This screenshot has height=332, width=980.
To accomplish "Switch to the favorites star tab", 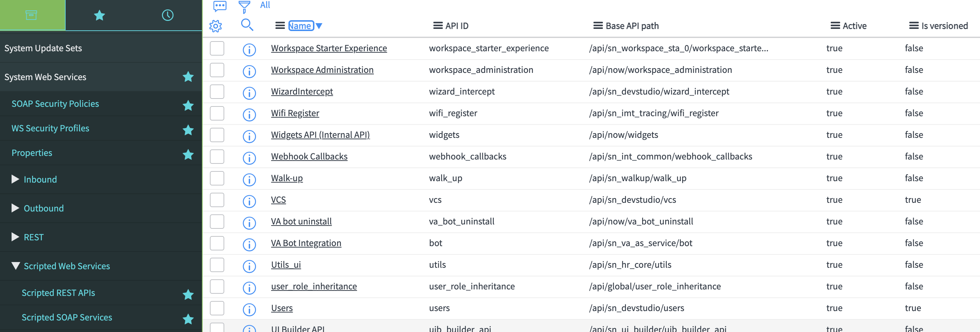I will [99, 15].
